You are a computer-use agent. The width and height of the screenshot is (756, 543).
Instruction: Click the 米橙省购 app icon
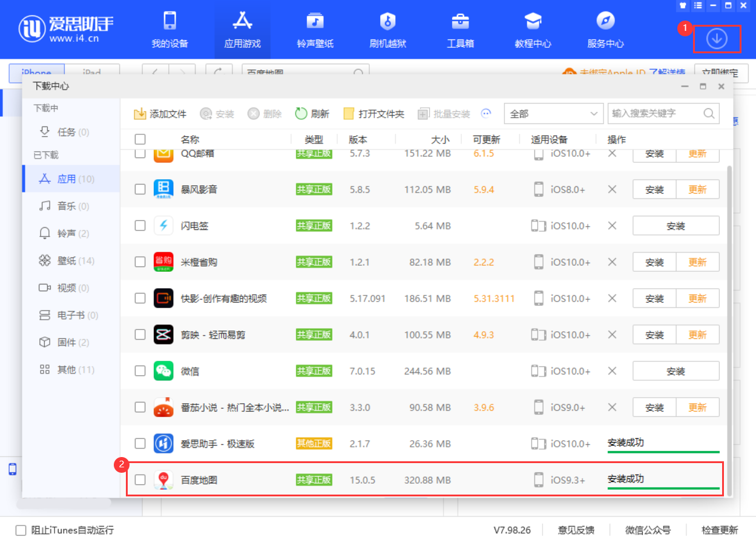click(163, 262)
